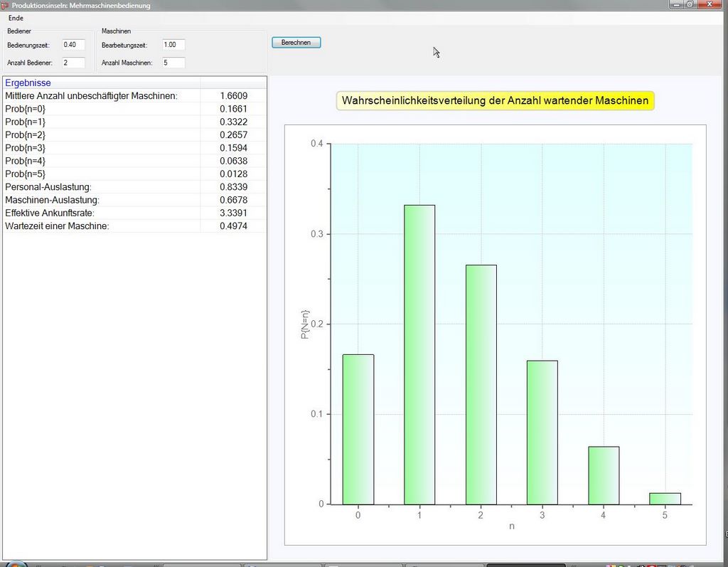
Task: Open the Ende menu
Action: point(16,18)
